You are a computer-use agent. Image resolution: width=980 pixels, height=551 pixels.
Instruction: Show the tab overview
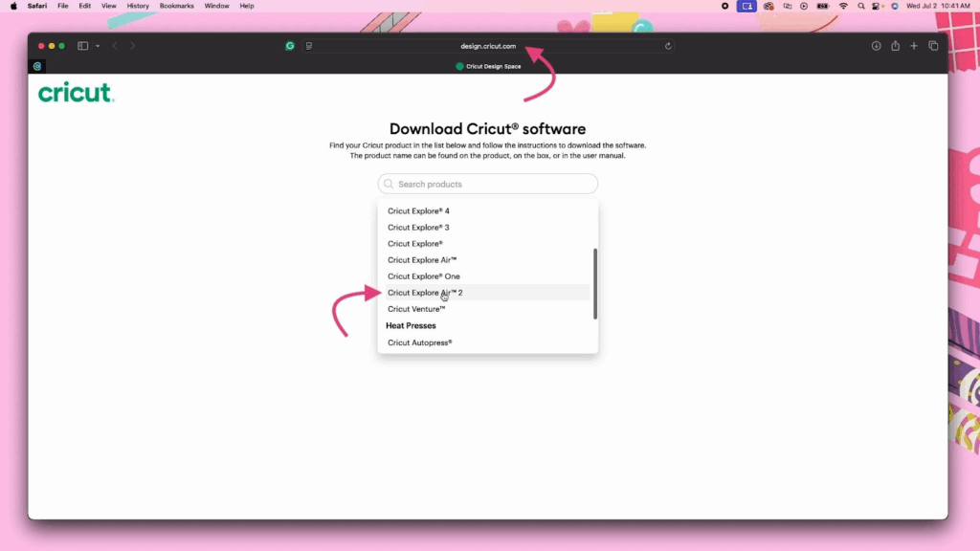click(933, 46)
